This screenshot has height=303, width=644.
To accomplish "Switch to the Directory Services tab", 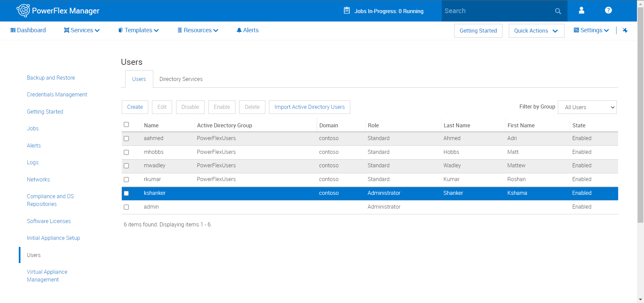I will (x=181, y=79).
